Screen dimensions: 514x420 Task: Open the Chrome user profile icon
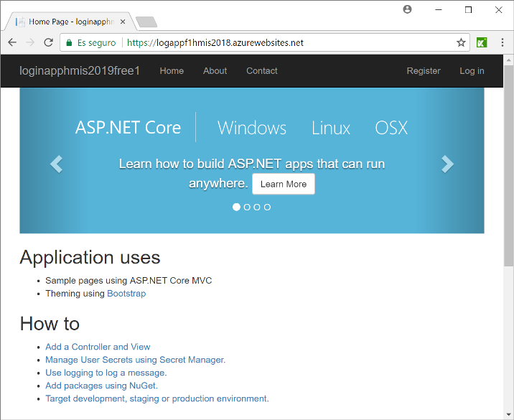(408, 10)
